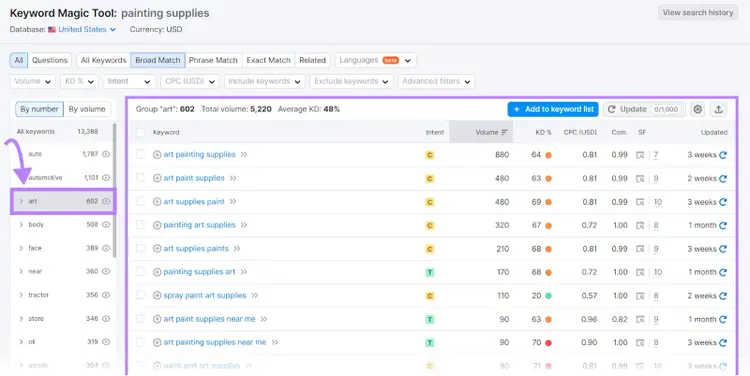Toggle eye icon for 'tractor' group
This screenshot has height=376, width=750.
point(106,295)
